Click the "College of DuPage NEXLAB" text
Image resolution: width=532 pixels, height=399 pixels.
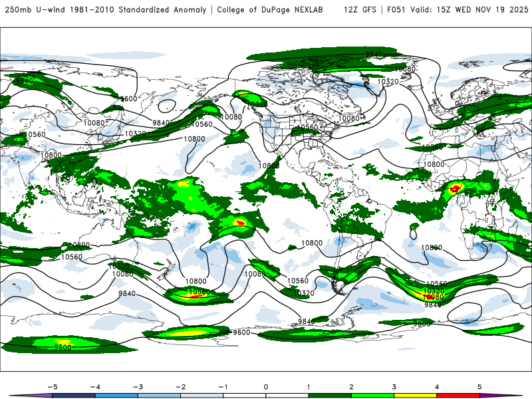270,10
